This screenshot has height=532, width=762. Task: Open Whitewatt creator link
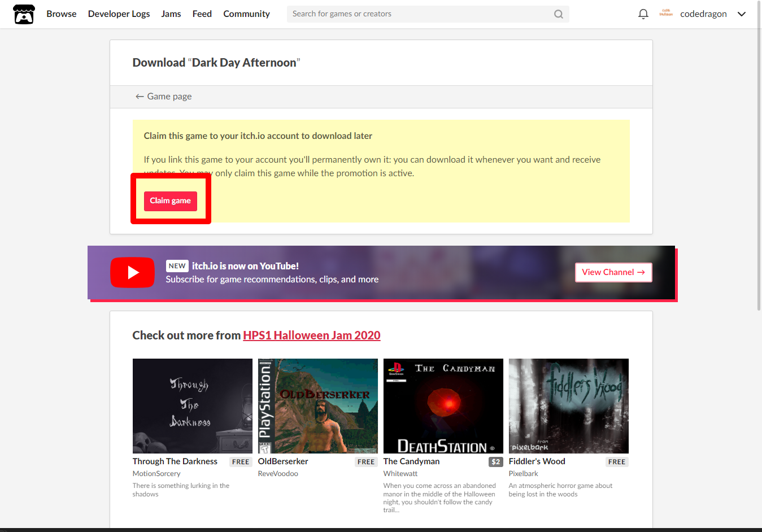[x=400, y=474]
